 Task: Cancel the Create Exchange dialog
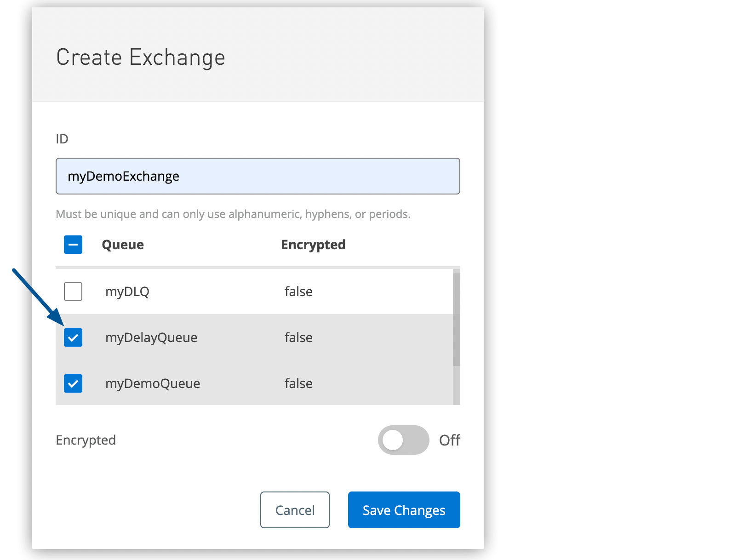pyautogui.click(x=295, y=510)
